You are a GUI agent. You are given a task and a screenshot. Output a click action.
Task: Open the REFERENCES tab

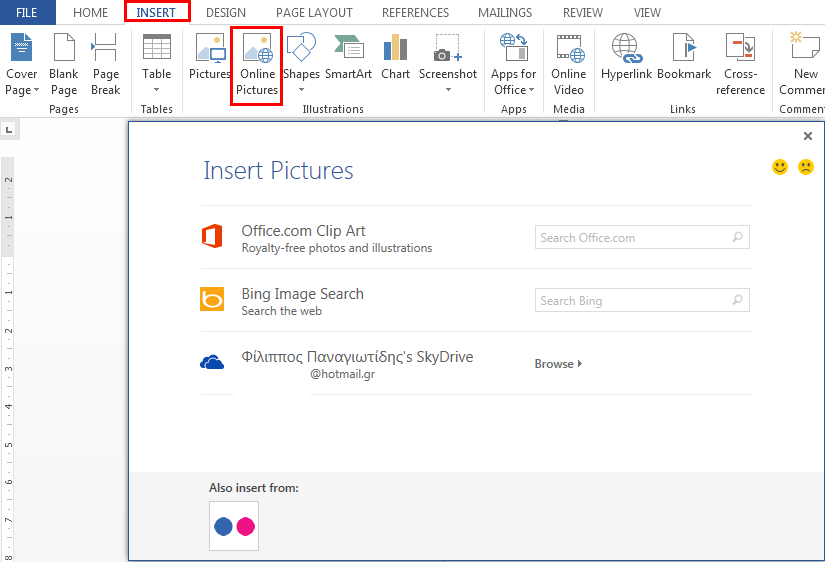[416, 13]
